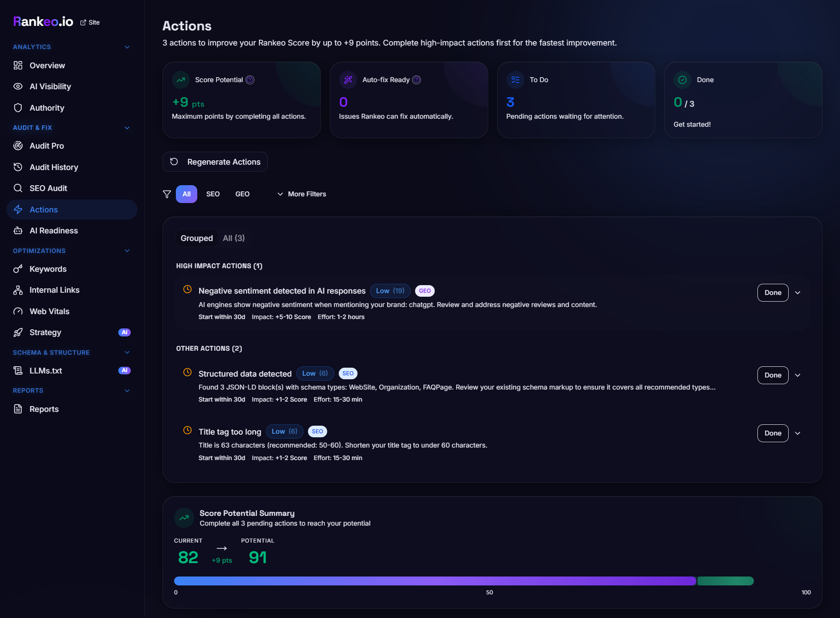Click the Regenerate Actions button
The width and height of the screenshot is (840, 618).
click(x=215, y=162)
